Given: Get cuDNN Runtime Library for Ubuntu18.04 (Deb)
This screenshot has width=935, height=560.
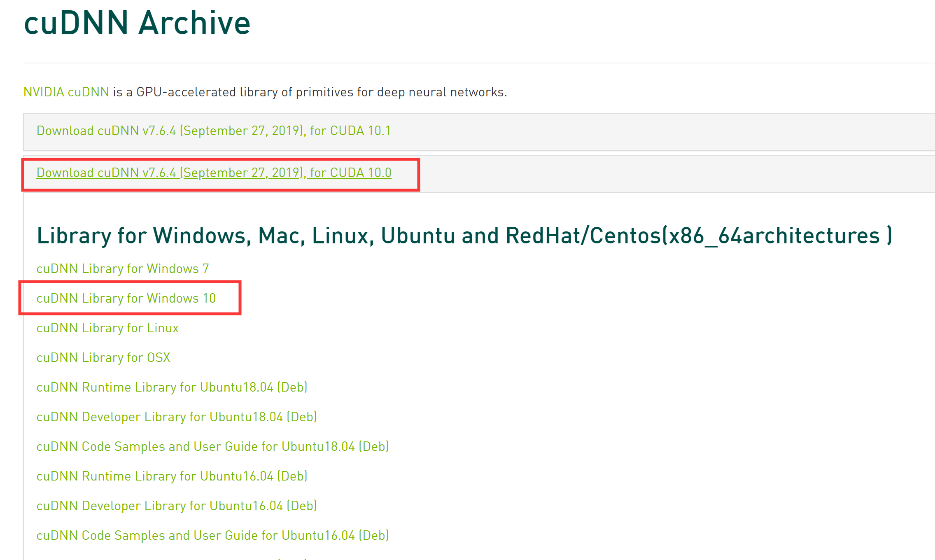Looking at the screenshot, I should pyautogui.click(x=172, y=387).
